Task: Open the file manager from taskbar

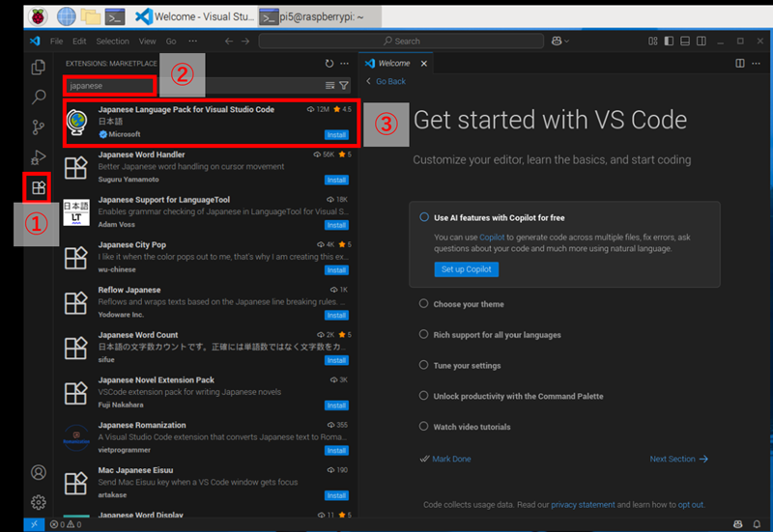Action: [x=91, y=16]
